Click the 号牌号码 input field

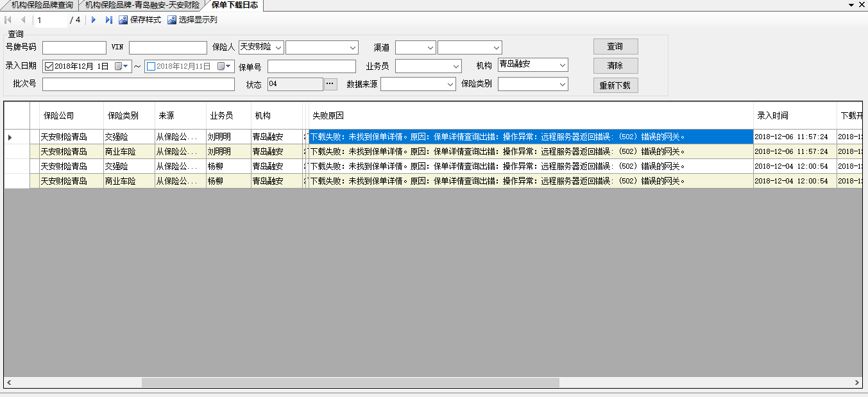pyautogui.click(x=74, y=47)
